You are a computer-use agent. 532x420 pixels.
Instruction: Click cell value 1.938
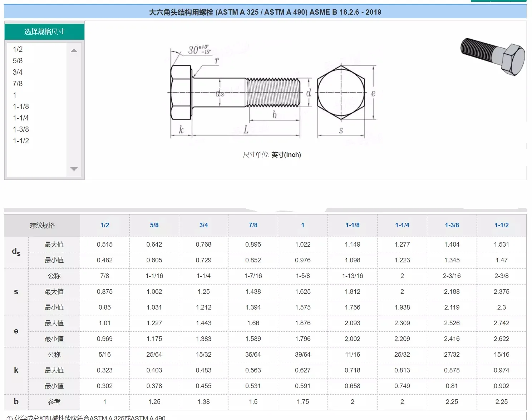tap(402, 307)
